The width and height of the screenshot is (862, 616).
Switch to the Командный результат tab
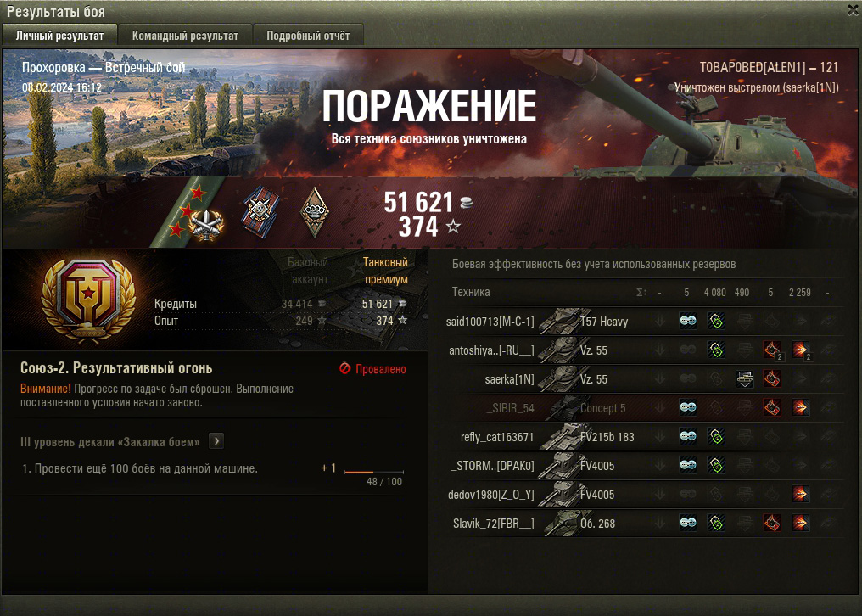click(185, 36)
